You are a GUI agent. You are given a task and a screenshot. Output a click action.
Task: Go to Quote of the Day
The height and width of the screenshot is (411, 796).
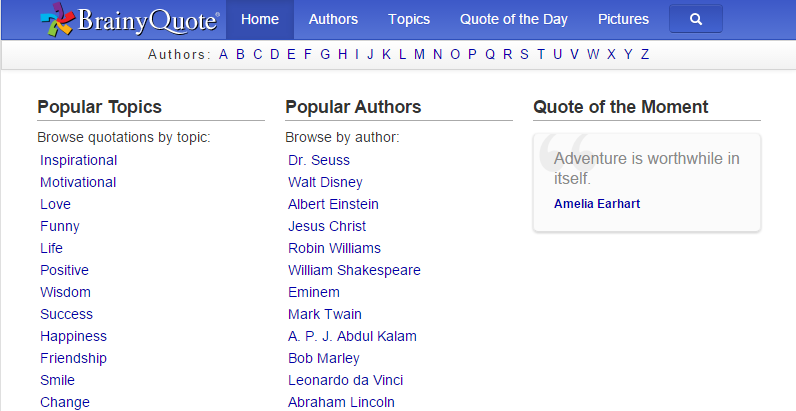(514, 19)
